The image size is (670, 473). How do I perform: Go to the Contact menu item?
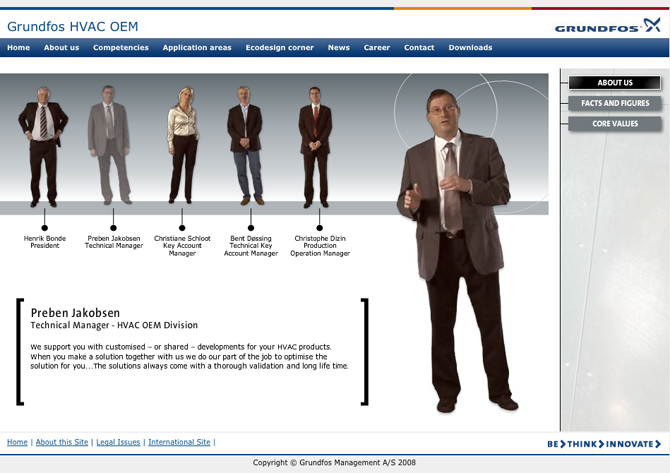pos(419,47)
